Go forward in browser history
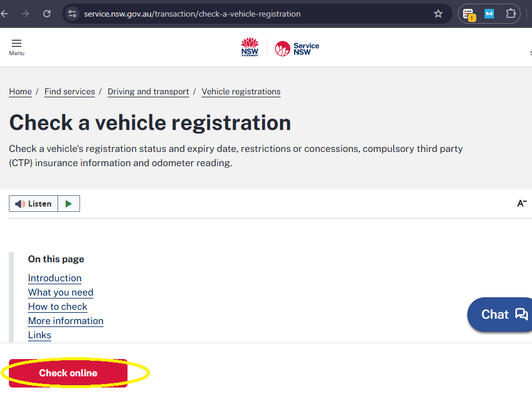532x400 pixels. pos(25,14)
